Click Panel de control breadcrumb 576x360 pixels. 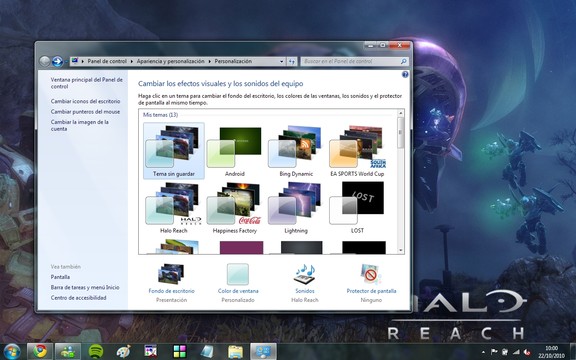pos(107,61)
